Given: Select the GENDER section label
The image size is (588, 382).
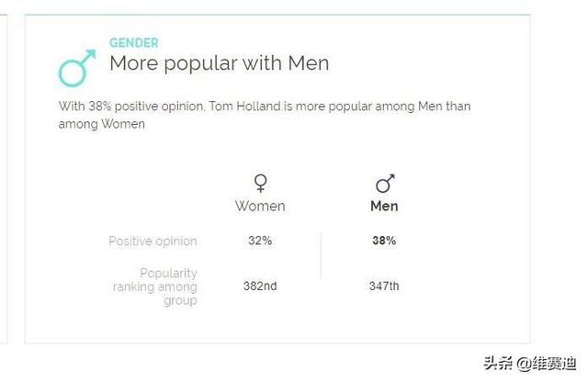Looking at the screenshot, I should pos(134,43).
